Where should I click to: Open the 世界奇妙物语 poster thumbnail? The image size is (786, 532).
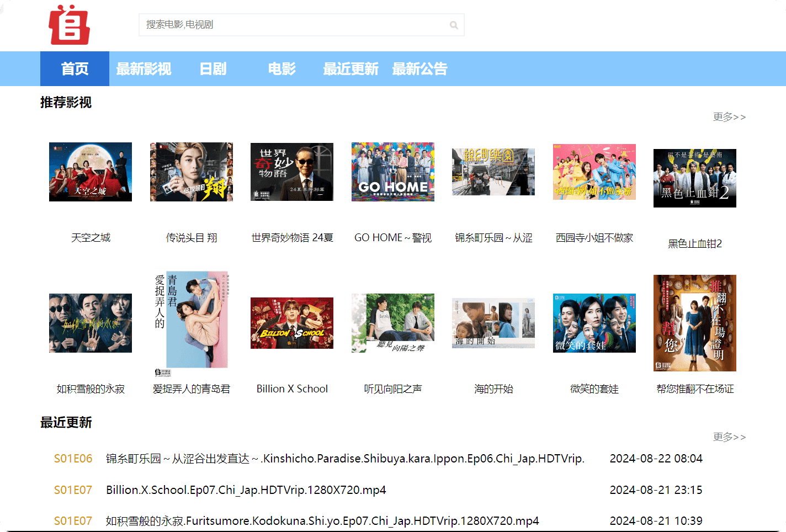tap(292, 172)
